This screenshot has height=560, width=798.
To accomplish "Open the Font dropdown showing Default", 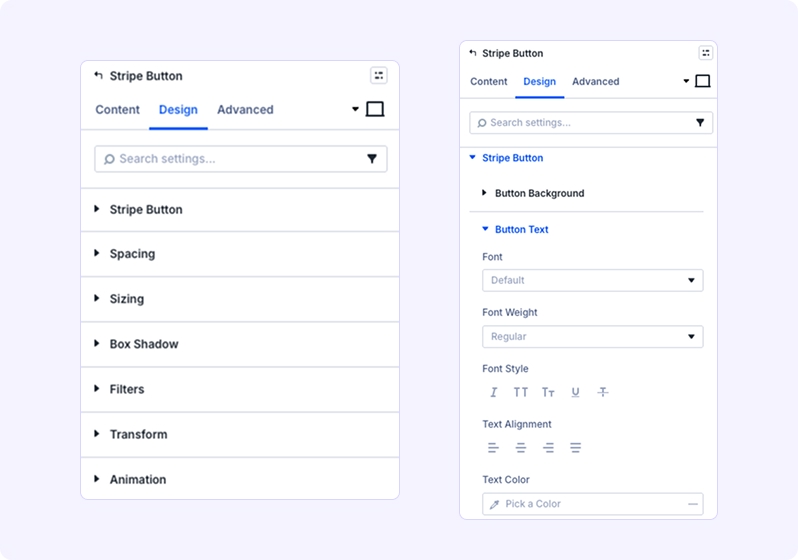I will pos(592,281).
